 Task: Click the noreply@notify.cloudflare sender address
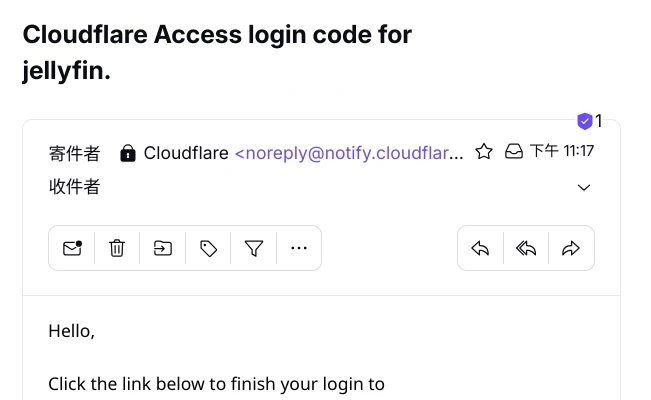click(x=349, y=153)
